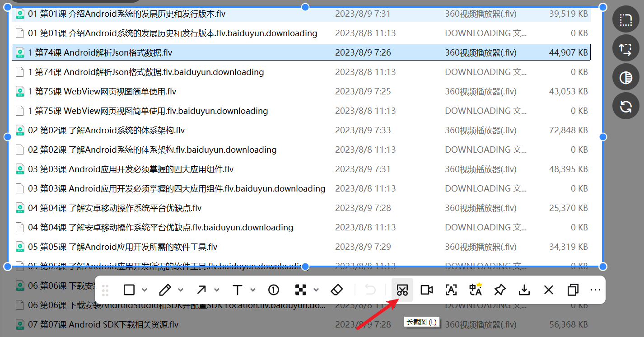Screen dimensions: 644x337
Task: Open the pen tool options chevron
Action: (x=181, y=290)
